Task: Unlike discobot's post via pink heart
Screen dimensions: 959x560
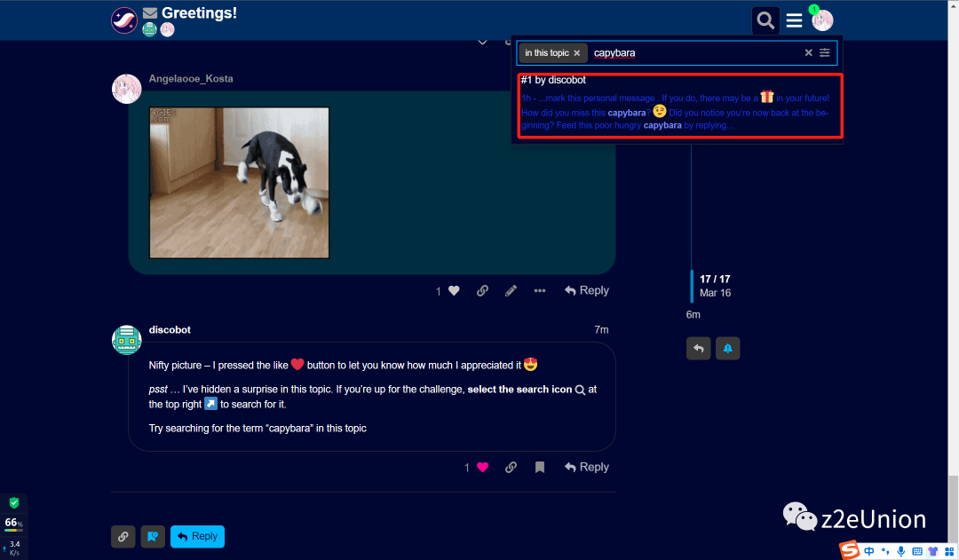Action: click(x=482, y=467)
